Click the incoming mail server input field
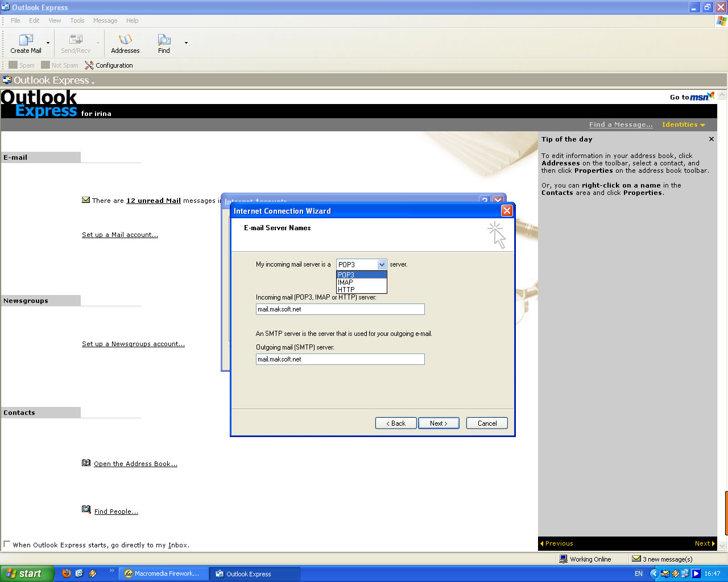Screen dimensions: 728x582 (x=340, y=309)
